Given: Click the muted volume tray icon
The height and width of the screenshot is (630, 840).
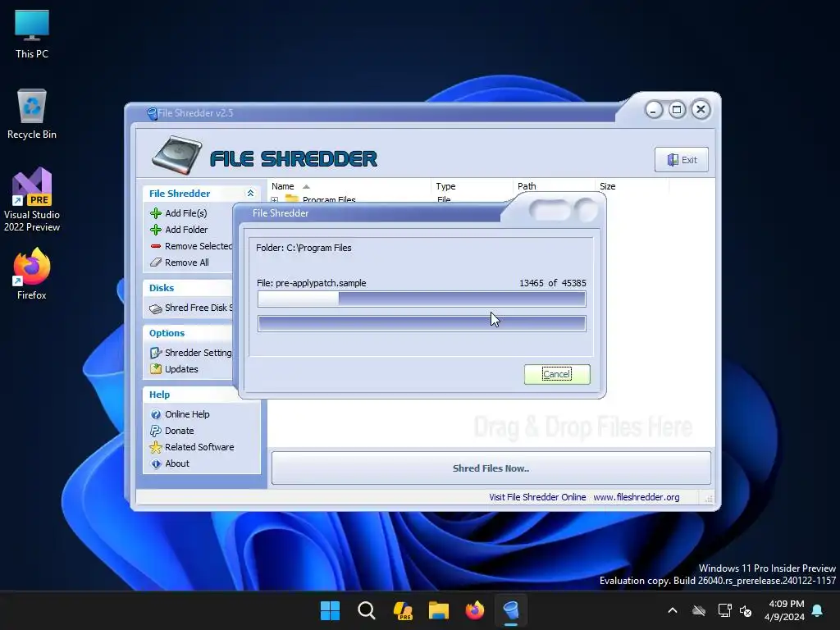Looking at the screenshot, I should [745, 610].
